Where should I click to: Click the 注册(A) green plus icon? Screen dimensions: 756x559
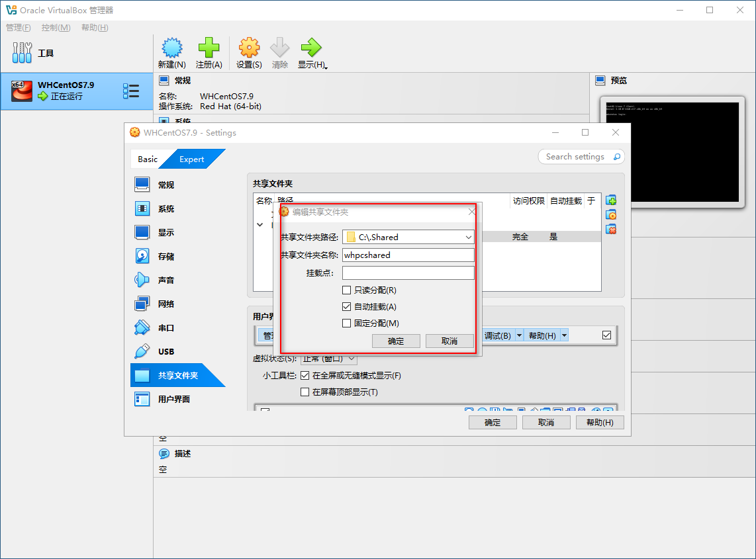[209, 48]
